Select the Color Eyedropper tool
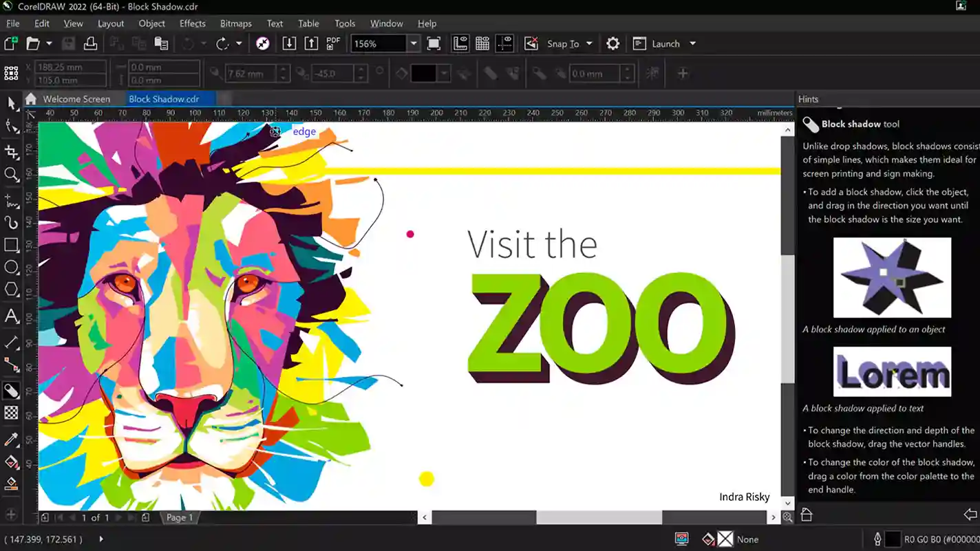Screen dimensions: 980x551 click(x=11, y=439)
